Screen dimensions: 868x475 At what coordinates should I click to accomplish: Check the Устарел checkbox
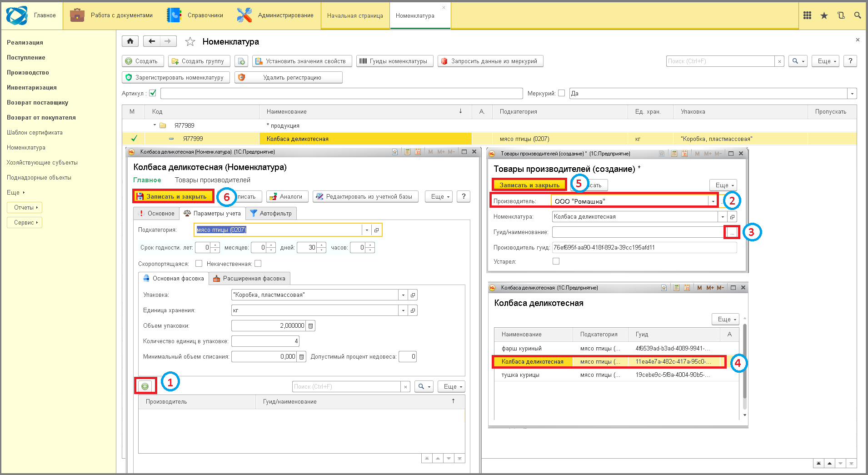tap(556, 261)
